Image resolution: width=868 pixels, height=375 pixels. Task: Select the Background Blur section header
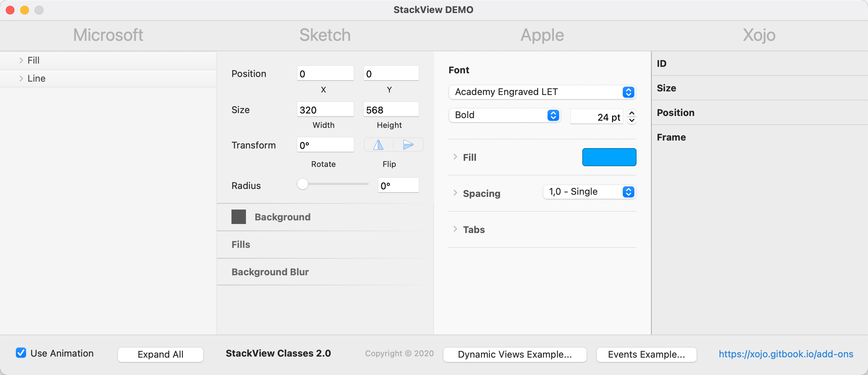tap(325, 272)
